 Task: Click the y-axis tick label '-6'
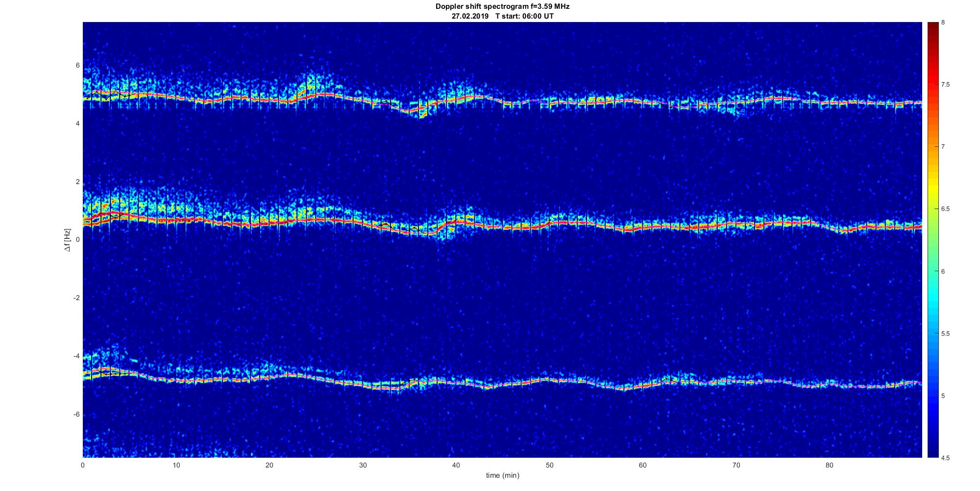[x=76, y=415]
